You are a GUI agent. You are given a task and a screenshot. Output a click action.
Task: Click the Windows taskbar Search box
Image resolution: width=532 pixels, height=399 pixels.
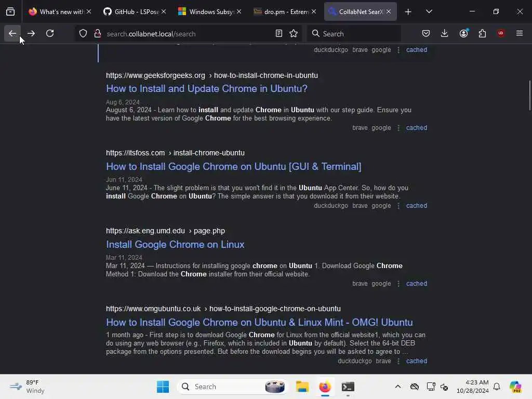pos(232,387)
